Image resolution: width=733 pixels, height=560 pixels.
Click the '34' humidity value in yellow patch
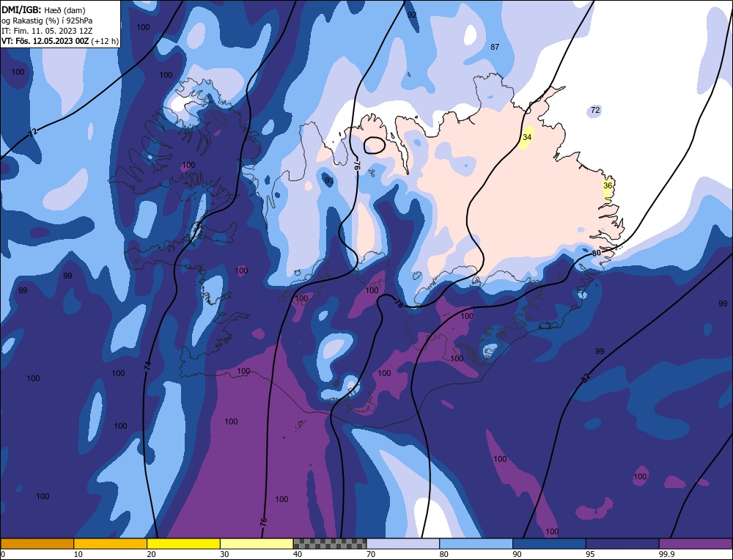[x=527, y=137]
